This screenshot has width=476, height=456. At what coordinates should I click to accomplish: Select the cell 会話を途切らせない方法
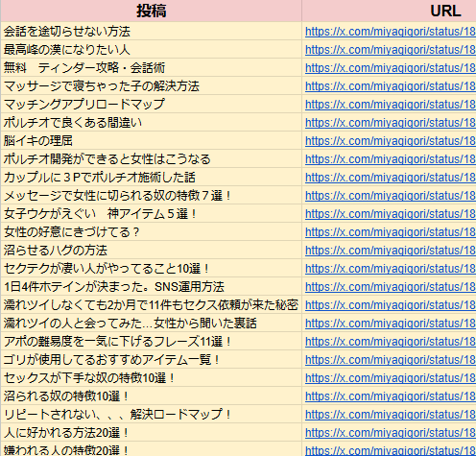coord(152,31)
